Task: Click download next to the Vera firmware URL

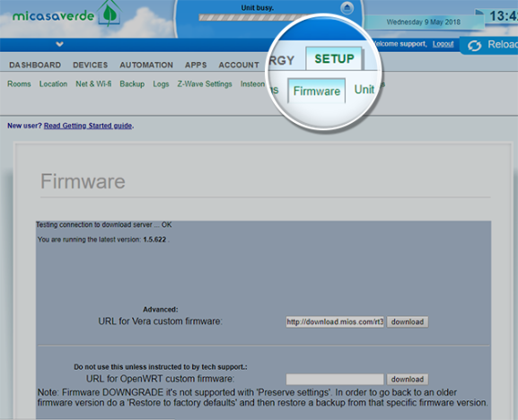Action: pos(408,322)
